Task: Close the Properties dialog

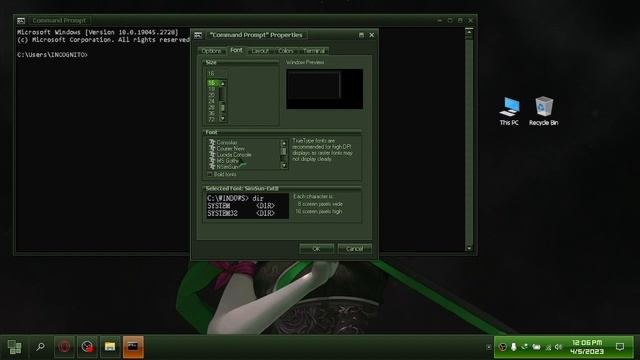Action: click(372, 35)
